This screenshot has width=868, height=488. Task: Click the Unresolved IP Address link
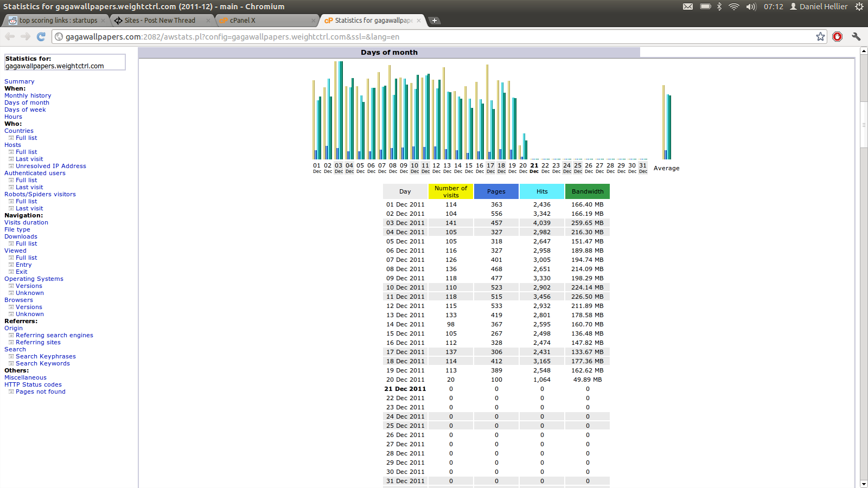[x=51, y=166]
